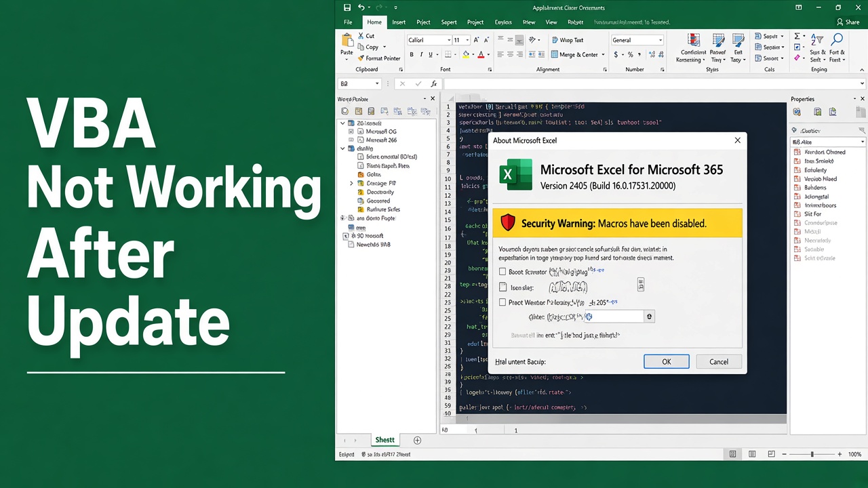Screen dimensions: 868x488
Task: Click the Paste clipboard icon
Action: point(347,41)
